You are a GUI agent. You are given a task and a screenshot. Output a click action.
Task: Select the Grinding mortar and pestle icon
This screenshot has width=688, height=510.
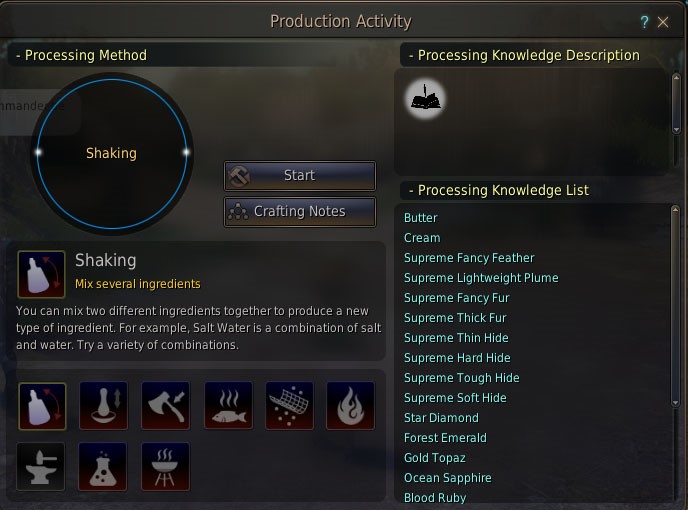[x=103, y=406]
